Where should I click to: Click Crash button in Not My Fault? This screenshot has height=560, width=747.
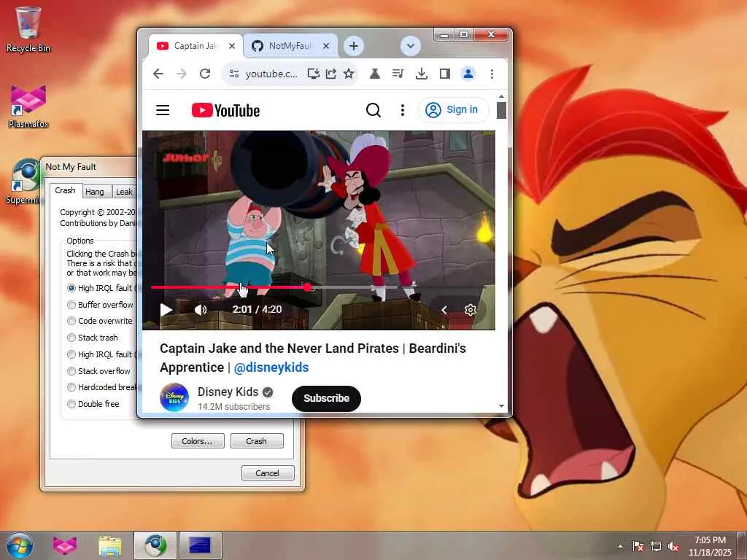click(257, 441)
